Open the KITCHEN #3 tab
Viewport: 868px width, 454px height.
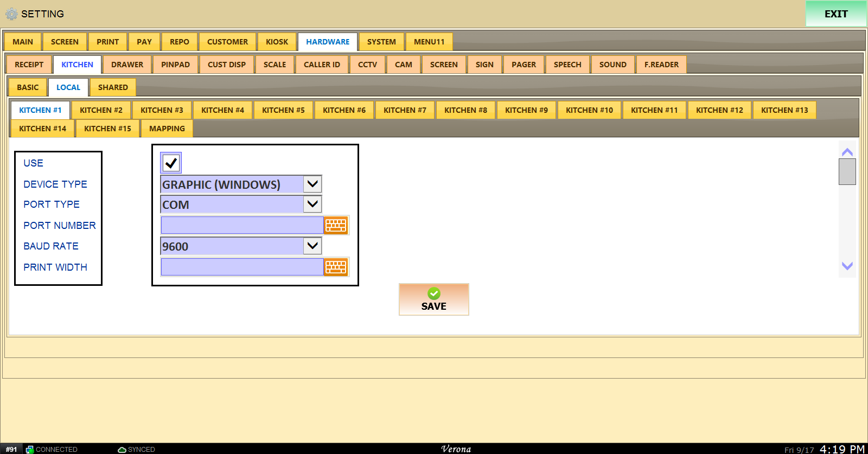coord(162,110)
